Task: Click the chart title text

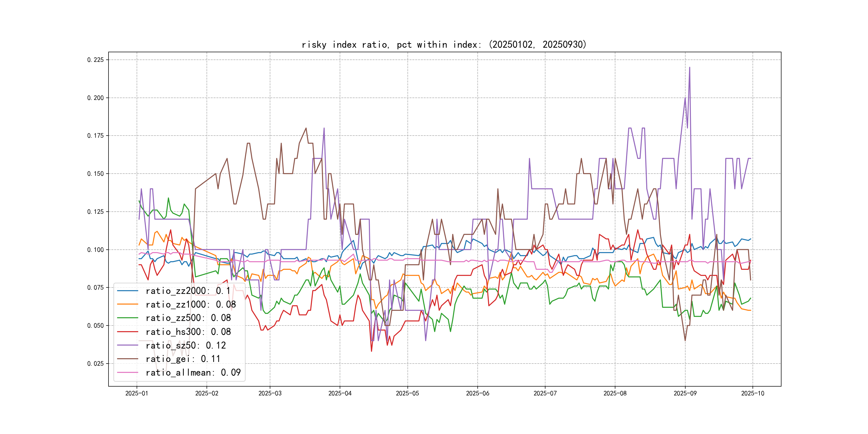Action: click(x=444, y=44)
